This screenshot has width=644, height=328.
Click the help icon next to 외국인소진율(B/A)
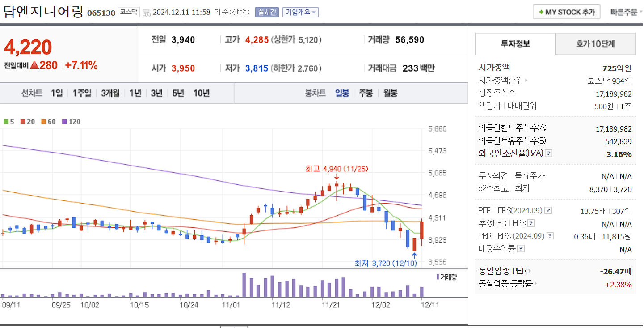pos(549,153)
